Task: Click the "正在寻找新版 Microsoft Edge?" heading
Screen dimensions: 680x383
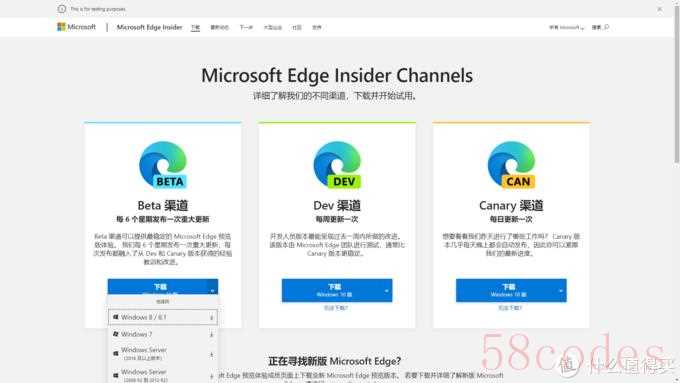Action: [x=334, y=361]
